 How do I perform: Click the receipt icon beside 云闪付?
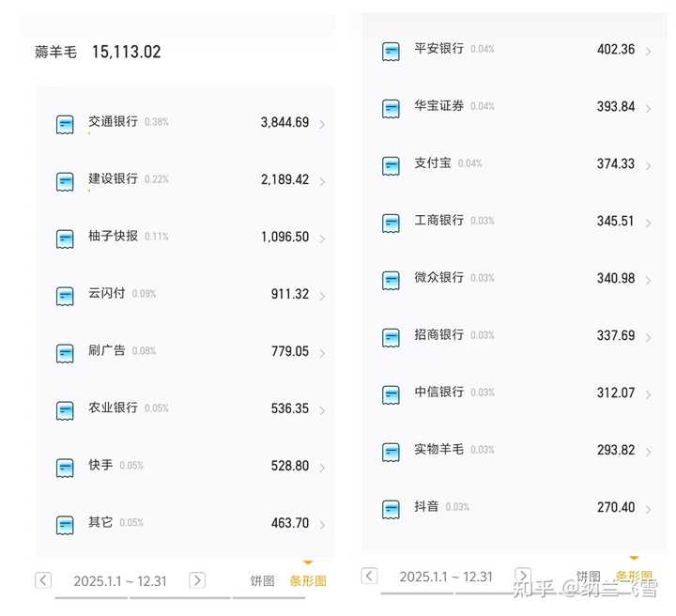point(65,296)
